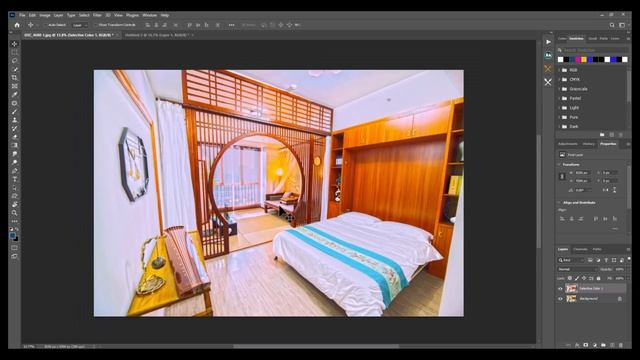The image size is (640, 360).
Task: Hide the Background layer with its eye icon
Action: coord(560,299)
